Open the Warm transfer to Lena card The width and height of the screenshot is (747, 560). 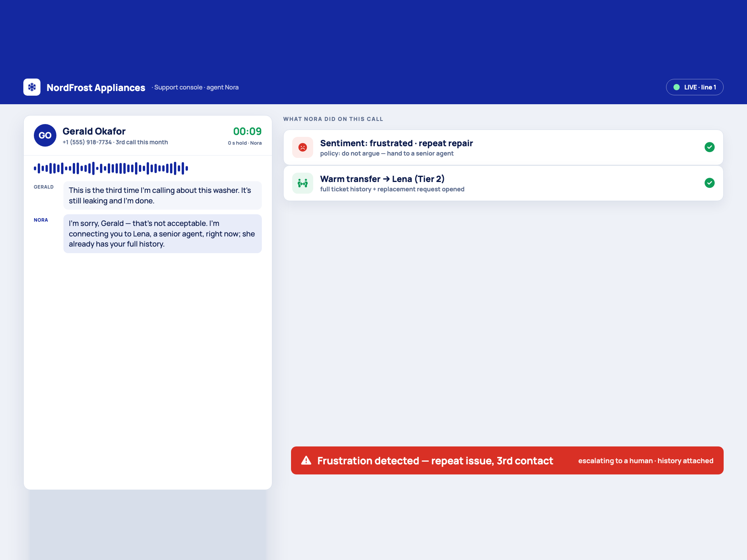pos(503,183)
